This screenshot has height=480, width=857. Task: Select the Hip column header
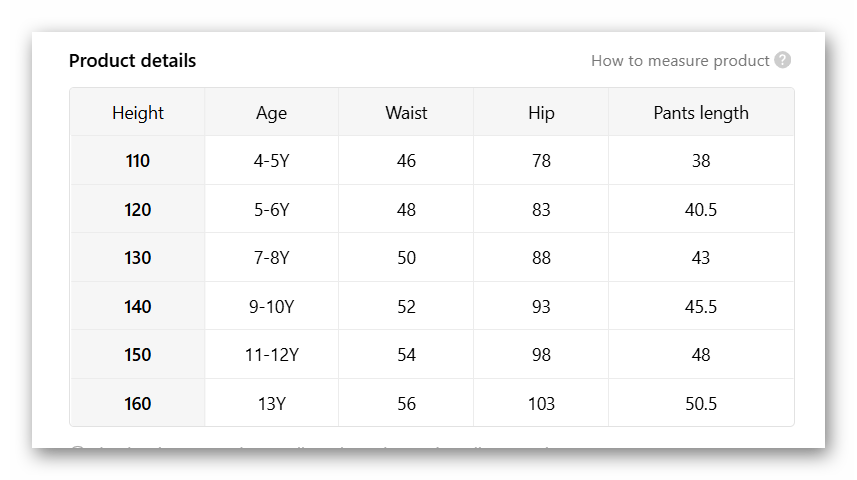pos(541,113)
